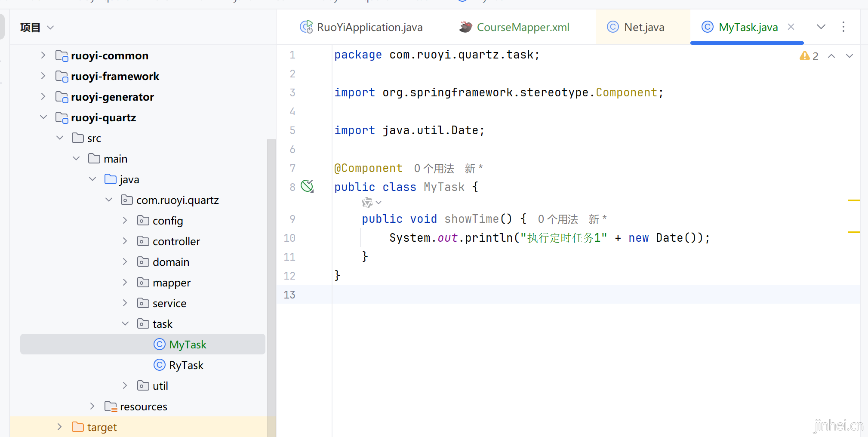The width and height of the screenshot is (868, 437).
Task: Expand the ruoyi-common module
Action: tap(43, 55)
